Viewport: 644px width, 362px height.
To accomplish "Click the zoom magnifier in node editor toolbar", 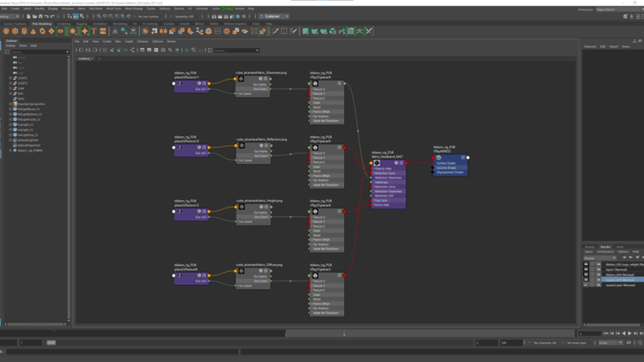I will point(170,50).
